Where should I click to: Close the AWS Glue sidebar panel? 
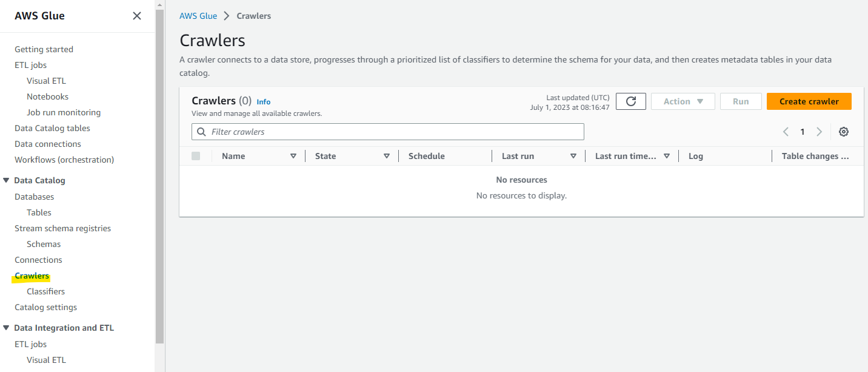click(x=137, y=16)
